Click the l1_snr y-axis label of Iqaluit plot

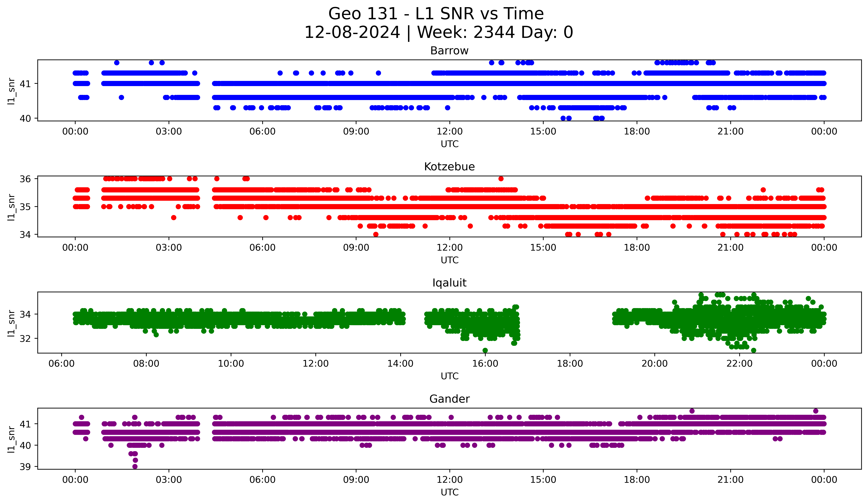pos(11,323)
